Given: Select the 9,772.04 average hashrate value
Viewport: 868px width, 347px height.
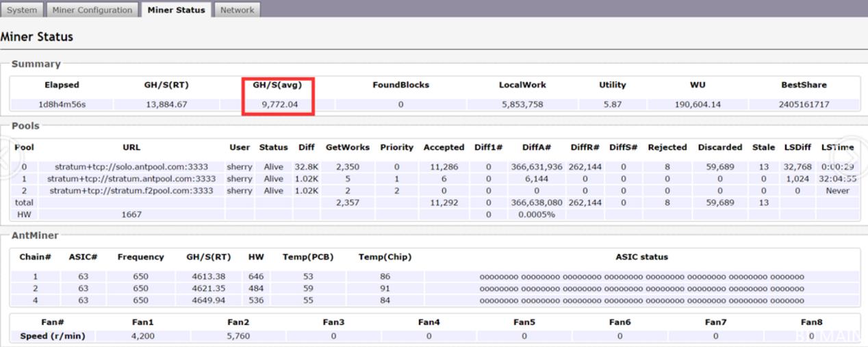Looking at the screenshot, I should click(277, 105).
